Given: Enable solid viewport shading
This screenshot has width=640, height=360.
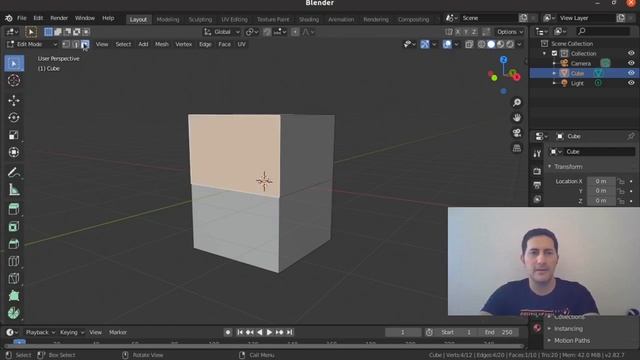Looking at the screenshot, I should [x=491, y=44].
